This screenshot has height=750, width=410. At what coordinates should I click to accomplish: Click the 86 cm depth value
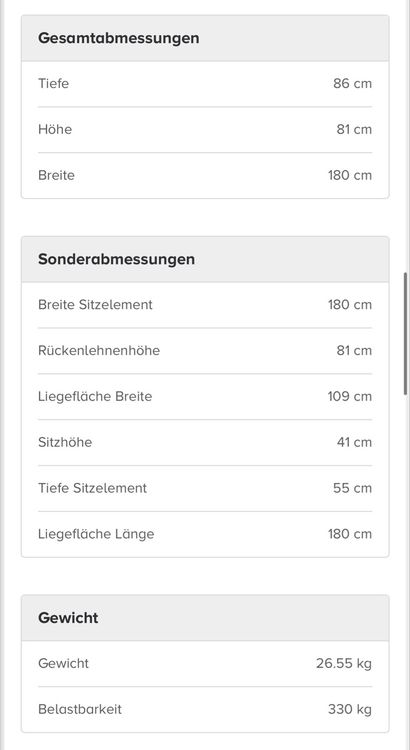point(352,83)
